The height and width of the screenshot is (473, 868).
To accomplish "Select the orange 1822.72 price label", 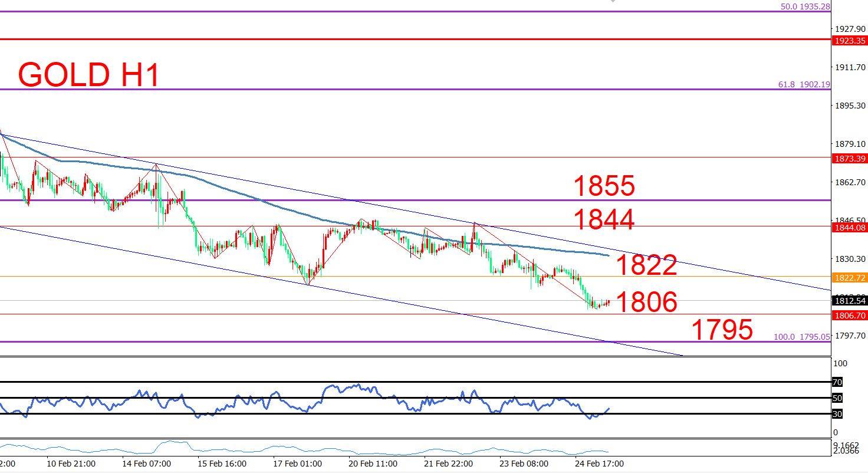I will coord(849,277).
